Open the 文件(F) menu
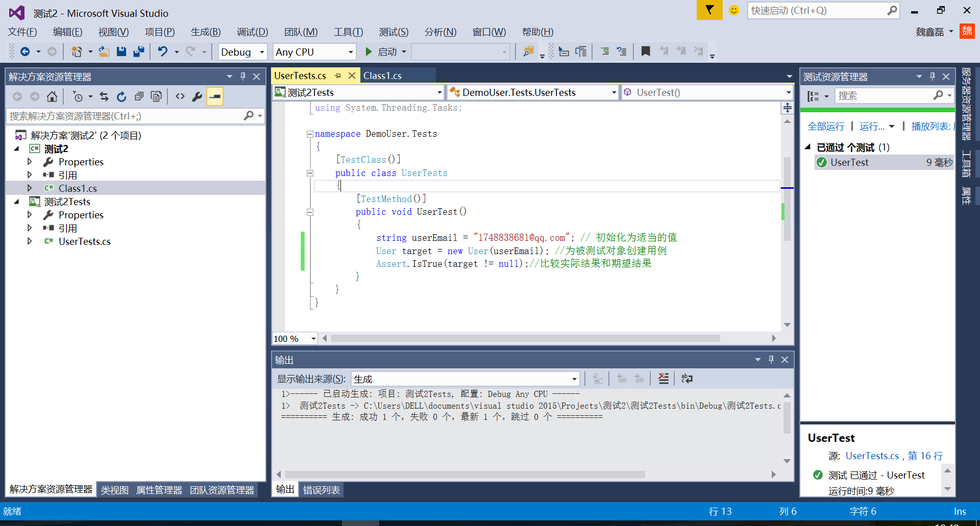980x526 pixels. click(x=22, y=32)
